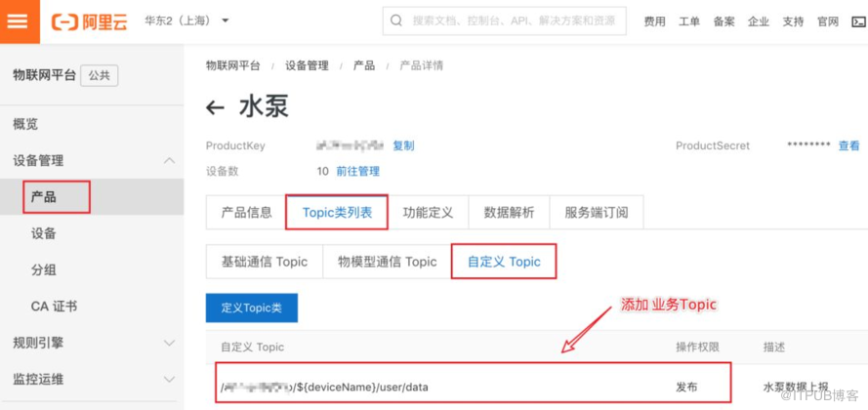Viewport: 868px width, 410px height.
Task: Open the 官网 link
Action: point(828,21)
